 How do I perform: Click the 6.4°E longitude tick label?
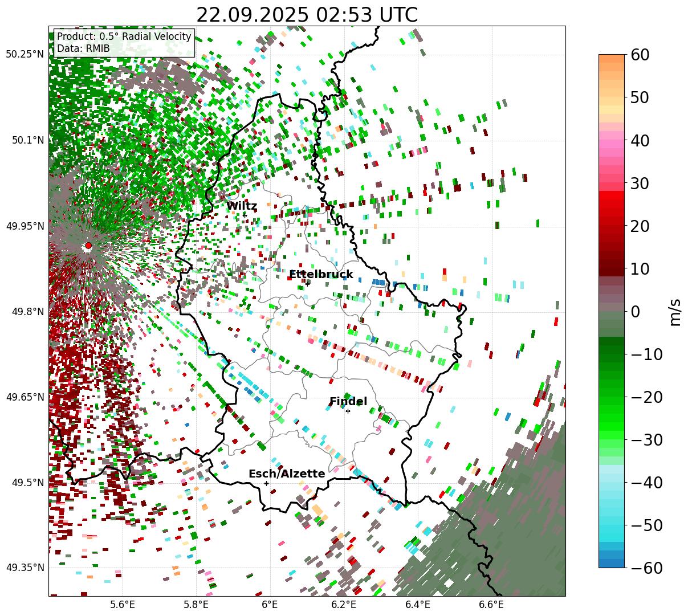coord(418,604)
